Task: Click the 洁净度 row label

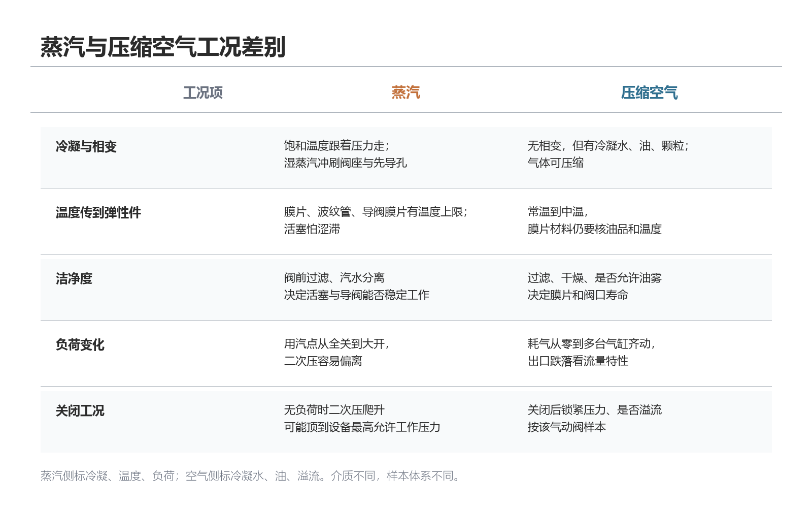Action: (x=74, y=279)
